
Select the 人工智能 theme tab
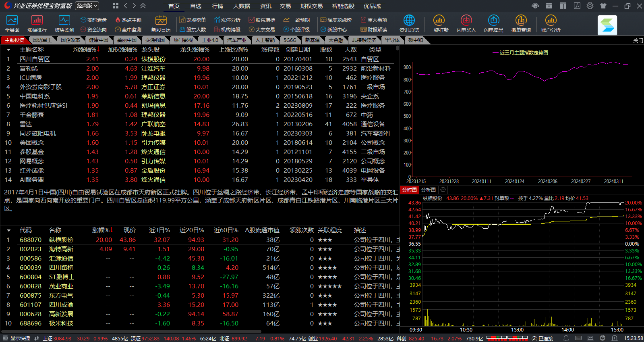(265, 40)
